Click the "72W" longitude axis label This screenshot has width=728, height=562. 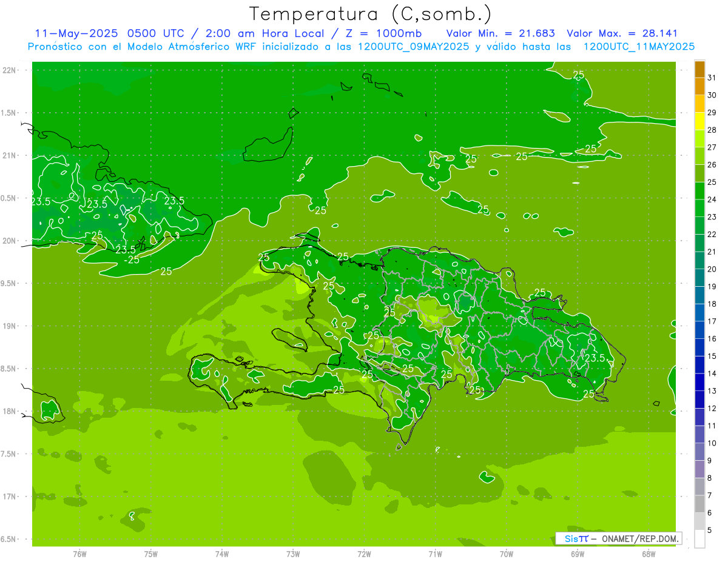click(x=364, y=554)
